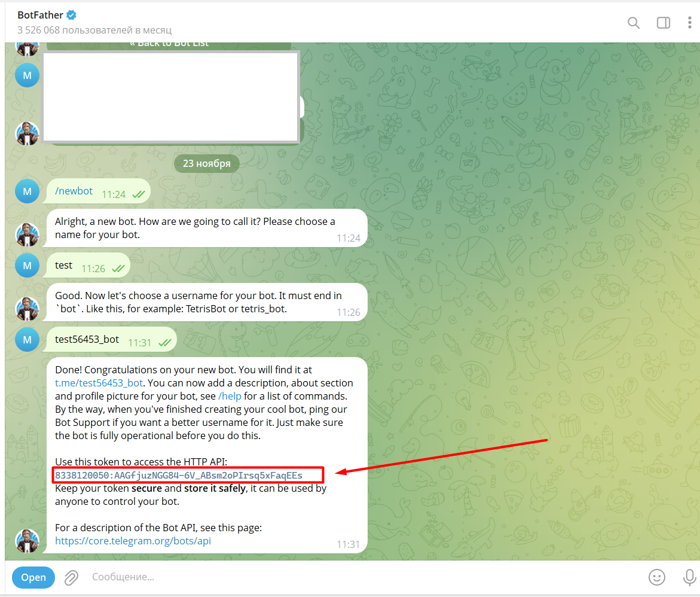Image resolution: width=700 pixels, height=597 pixels.
Task: Click M avatar beside test56453_bot message
Action: click(27, 340)
